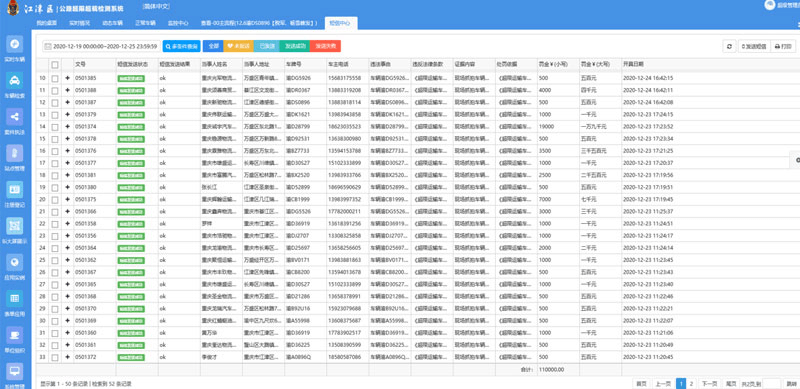Expand row details for record 0501381
Screen dimensions: 800x389
tap(67, 175)
